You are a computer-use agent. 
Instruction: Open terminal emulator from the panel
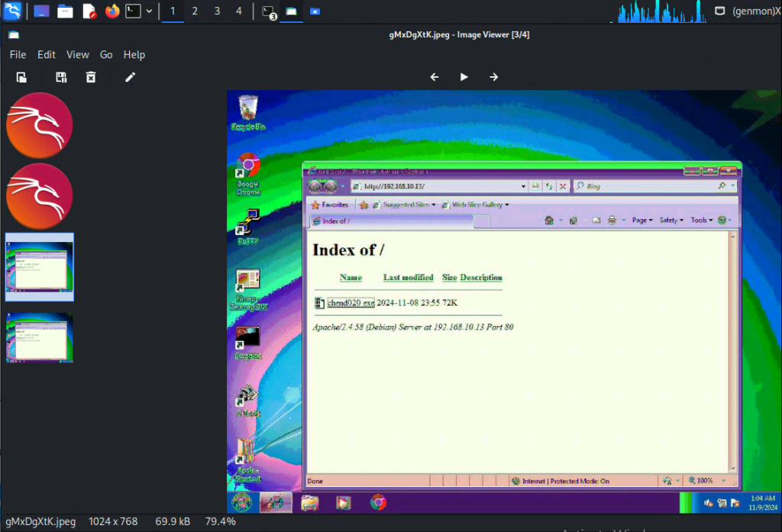click(134, 11)
